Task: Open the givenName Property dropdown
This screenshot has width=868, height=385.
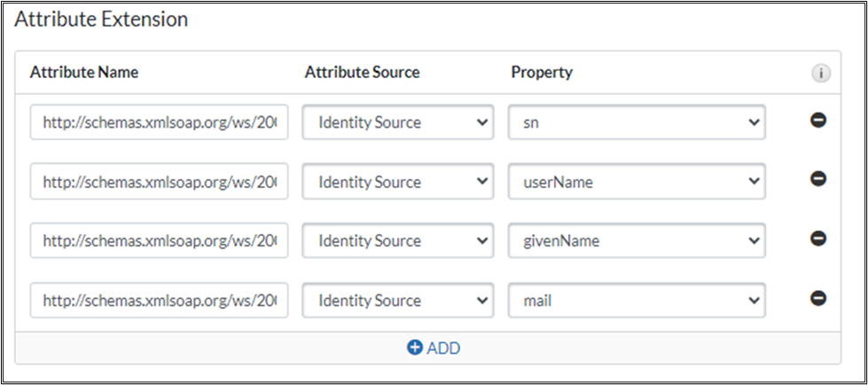Action: click(637, 241)
